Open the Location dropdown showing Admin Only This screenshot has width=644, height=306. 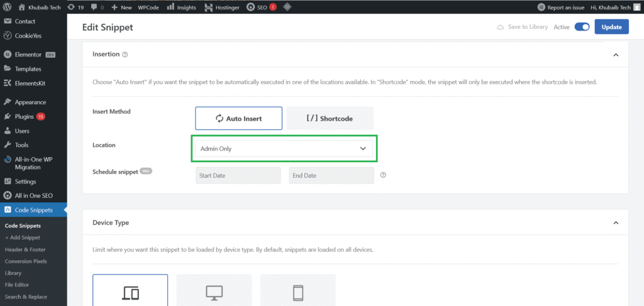[283, 149]
